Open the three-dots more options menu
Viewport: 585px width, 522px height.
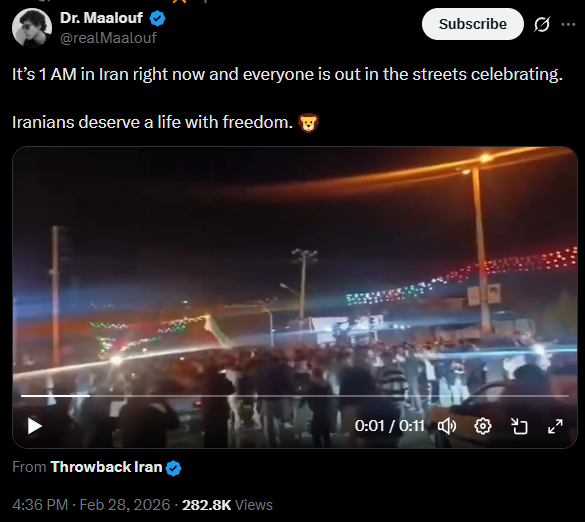(x=568, y=25)
